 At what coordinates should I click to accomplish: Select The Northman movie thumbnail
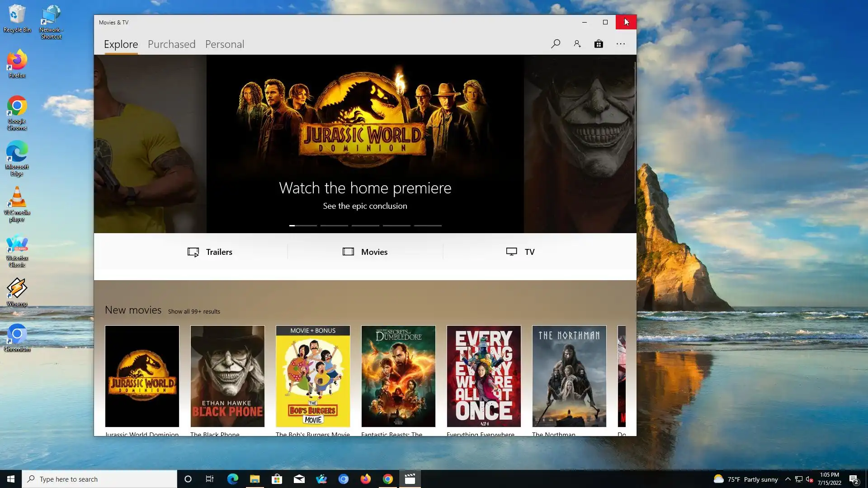(x=569, y=376)
